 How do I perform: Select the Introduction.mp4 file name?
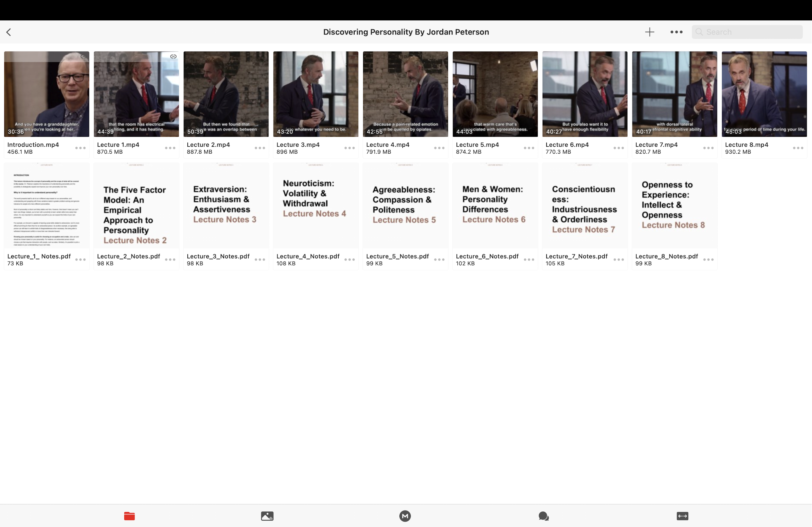33,145
